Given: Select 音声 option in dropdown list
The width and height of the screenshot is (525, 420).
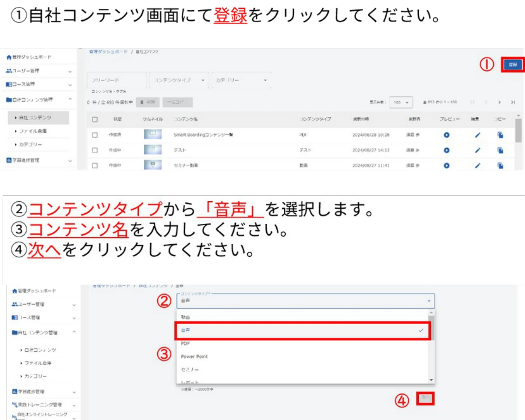Looking at the screenshot, I should tap(303, 330).
